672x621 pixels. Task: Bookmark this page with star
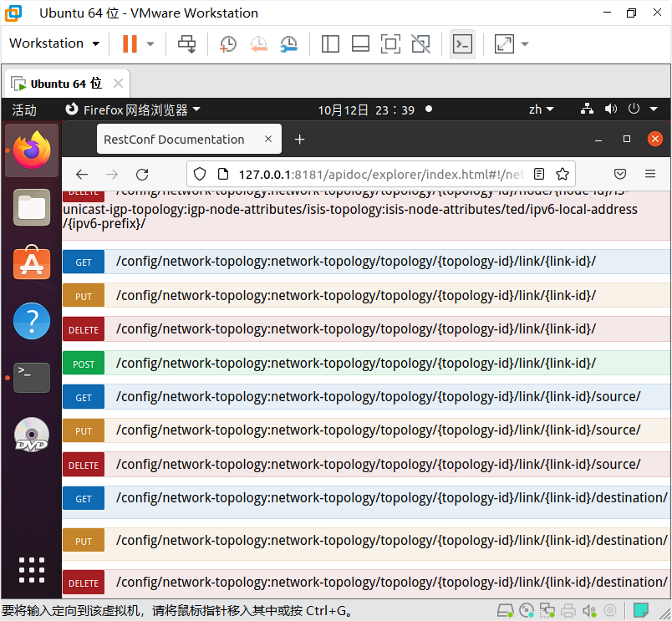coord(563,174)
